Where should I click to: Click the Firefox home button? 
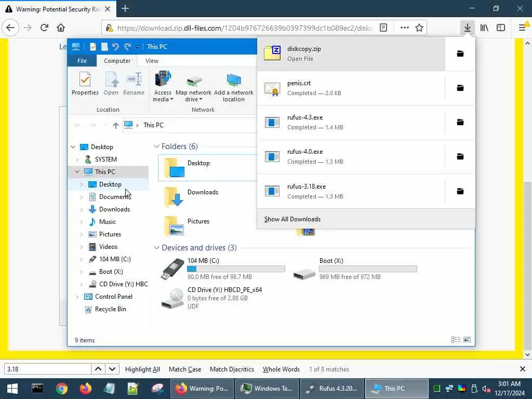click(x=61, y=28)
